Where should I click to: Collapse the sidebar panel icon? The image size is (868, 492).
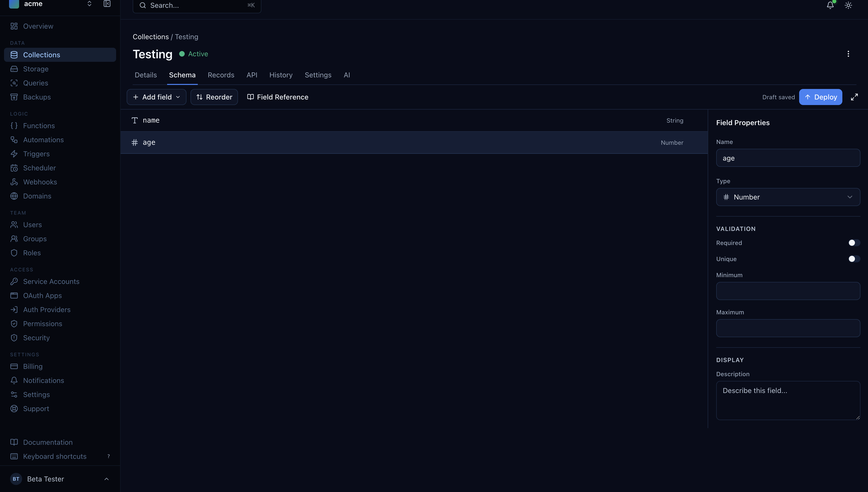(107, 4)
